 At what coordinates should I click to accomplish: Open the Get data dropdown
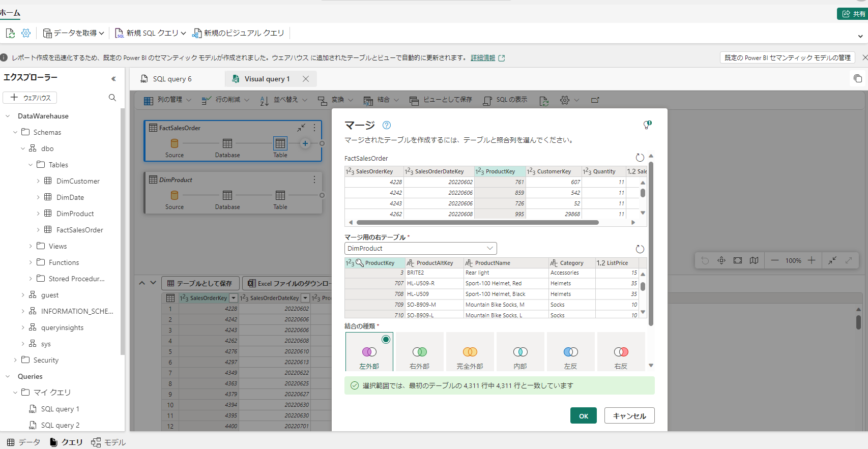[x=74, y=33]
